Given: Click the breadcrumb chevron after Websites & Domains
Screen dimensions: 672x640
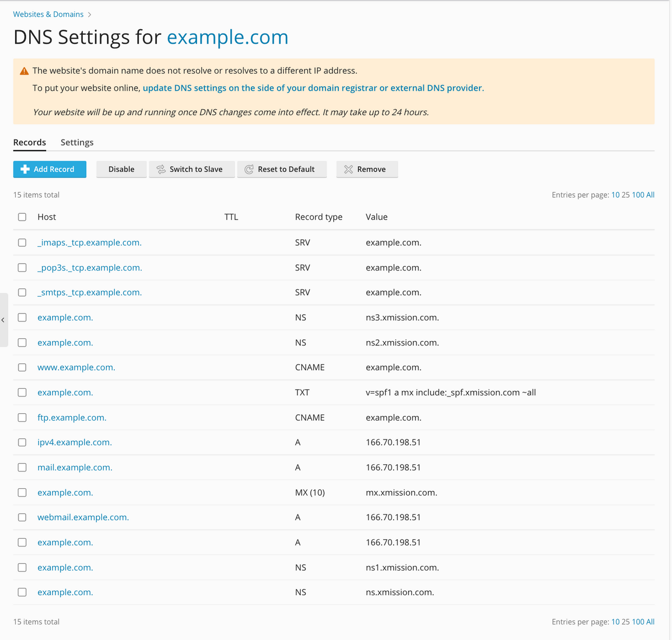Looking at the screenshot, I should pyautogui.click(x=90, y=15).
